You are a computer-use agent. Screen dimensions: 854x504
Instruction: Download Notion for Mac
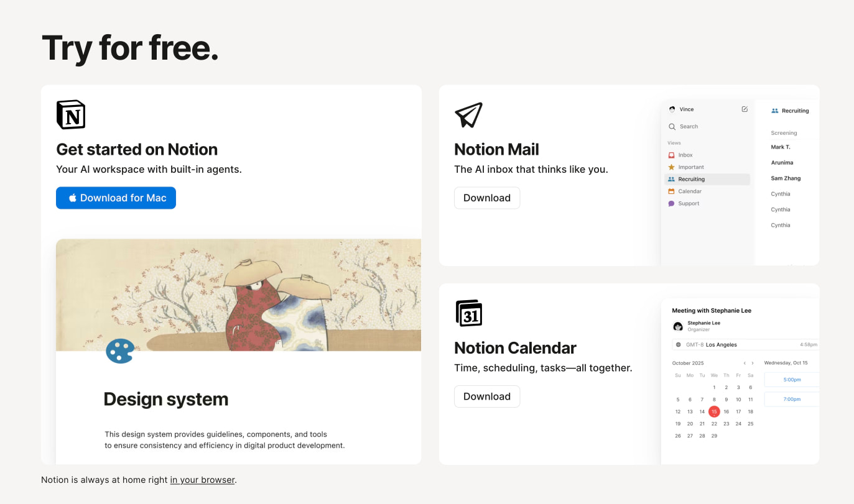(116, 198)
